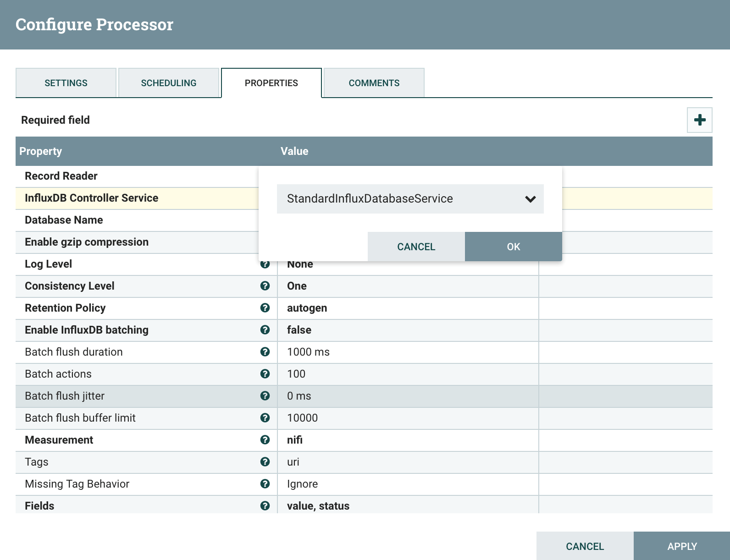
Task: Click the Value column header
Action: [294, 151]
